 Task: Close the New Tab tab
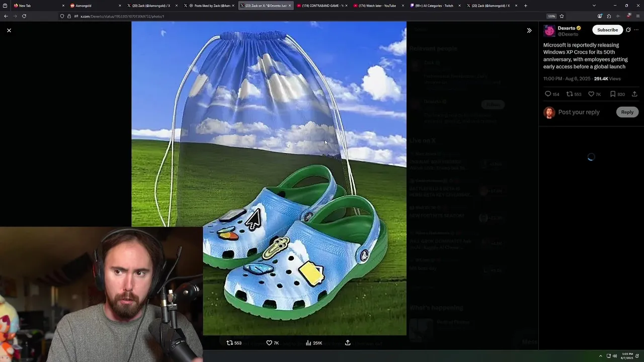(x=63, y=6)
